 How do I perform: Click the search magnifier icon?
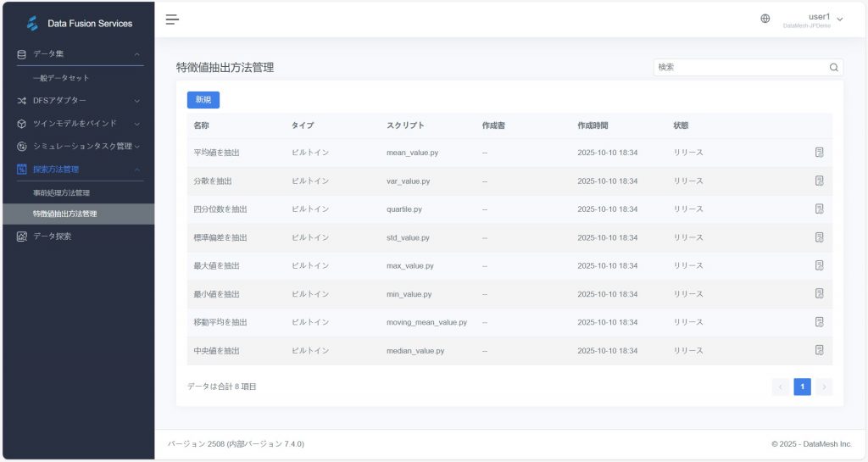[x=833, y=67]
